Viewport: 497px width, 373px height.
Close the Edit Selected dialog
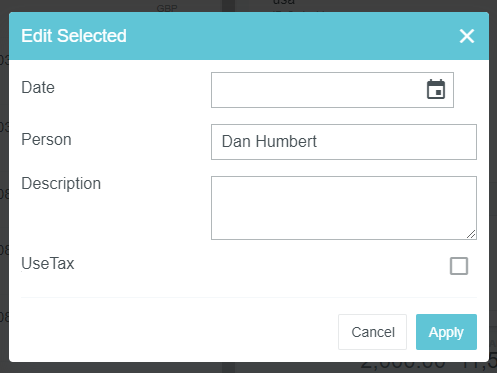coord(467,36)
